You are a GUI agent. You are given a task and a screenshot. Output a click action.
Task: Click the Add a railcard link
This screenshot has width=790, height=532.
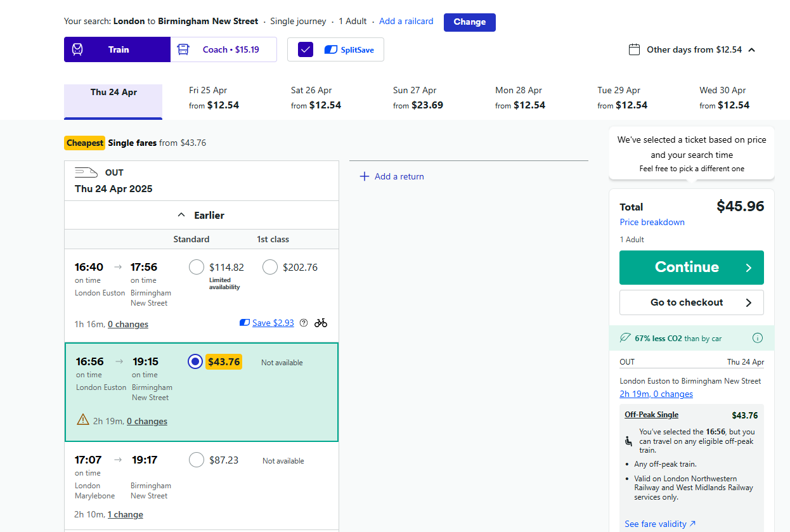point(406,21)
